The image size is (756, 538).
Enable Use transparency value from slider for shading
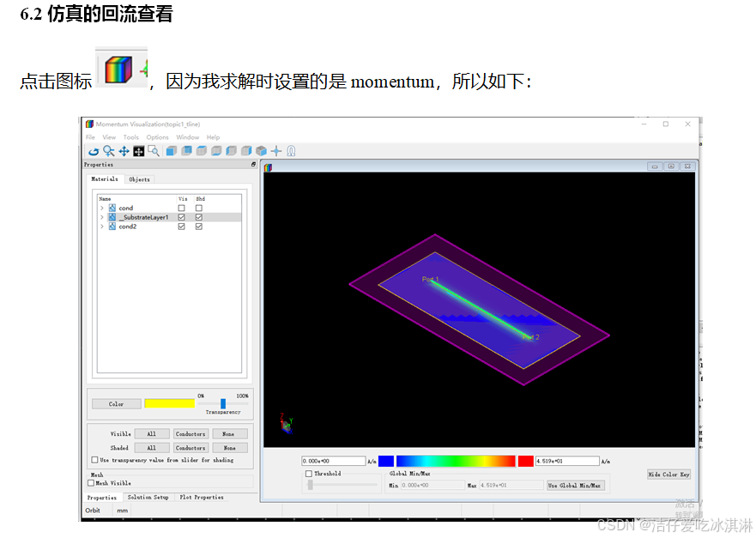(94, 460)
